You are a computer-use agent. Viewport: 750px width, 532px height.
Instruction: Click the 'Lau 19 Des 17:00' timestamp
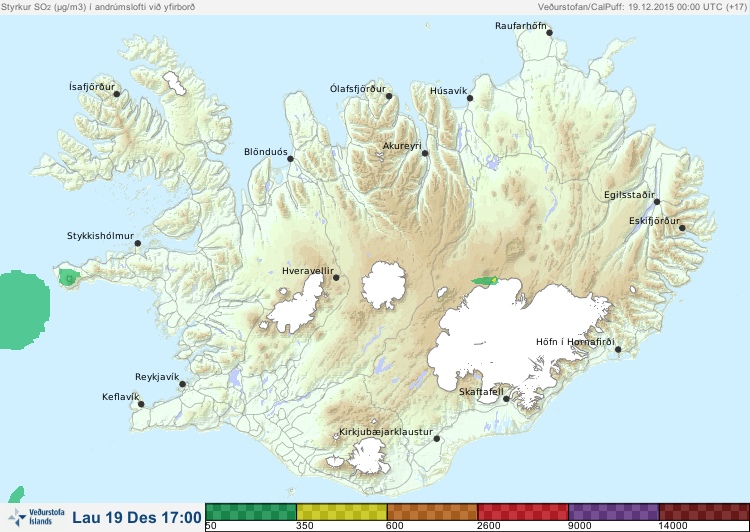(x=137, y=518)
